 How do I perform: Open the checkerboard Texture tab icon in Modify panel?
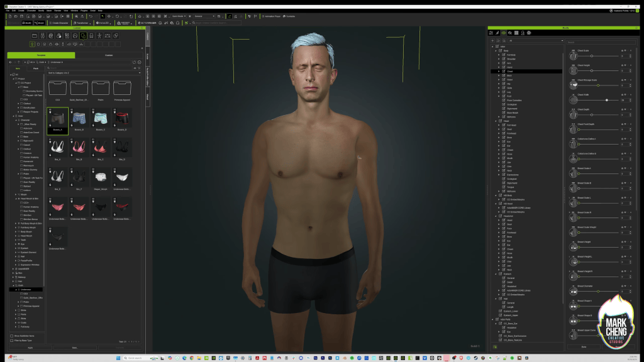[516, 33]
